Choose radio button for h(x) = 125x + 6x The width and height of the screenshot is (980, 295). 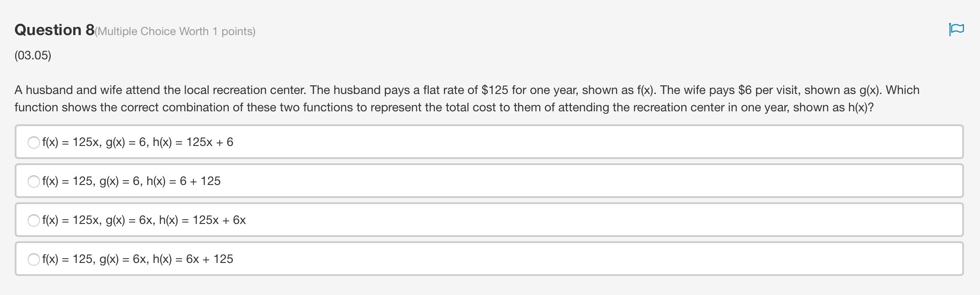point(34,220)
